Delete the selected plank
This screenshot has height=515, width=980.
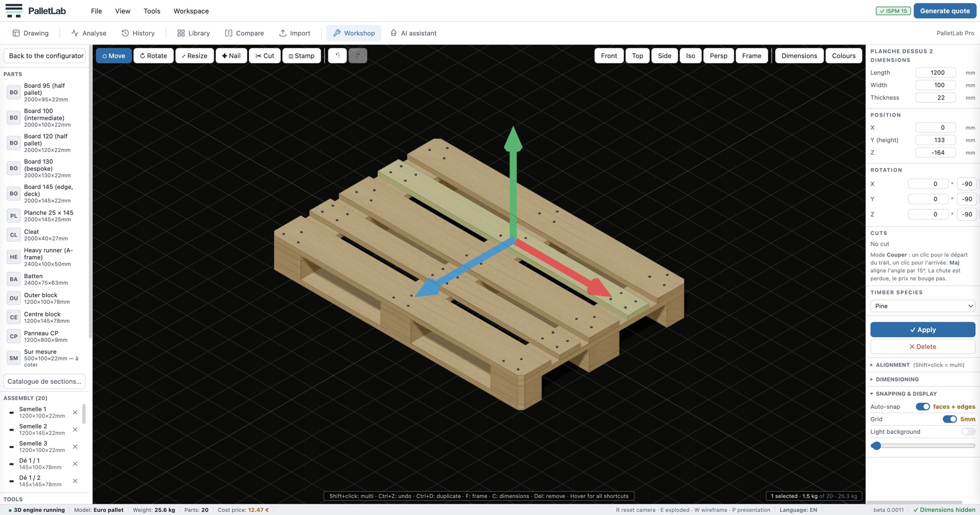[x=922, y=347]
